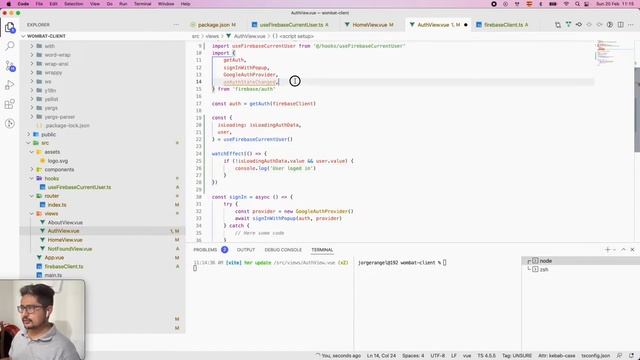Open the Help menu
640x360 pixels.
click(185, 4)
